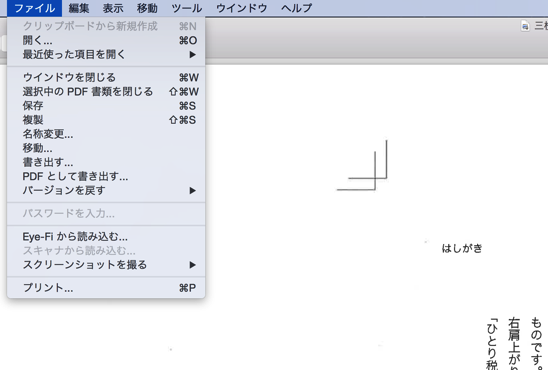
Task: Choose 保存 from the menu
Action: [106, 106]
